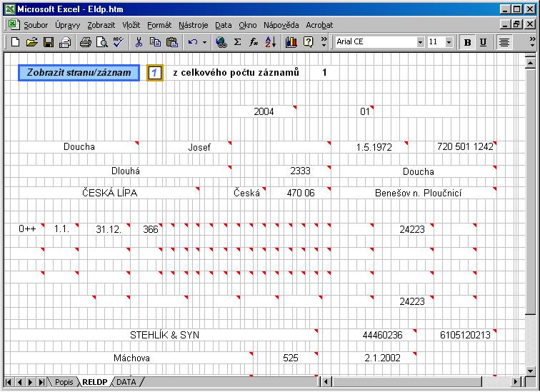Go to previous sheet tab navigation arrow

pos(19,382)
